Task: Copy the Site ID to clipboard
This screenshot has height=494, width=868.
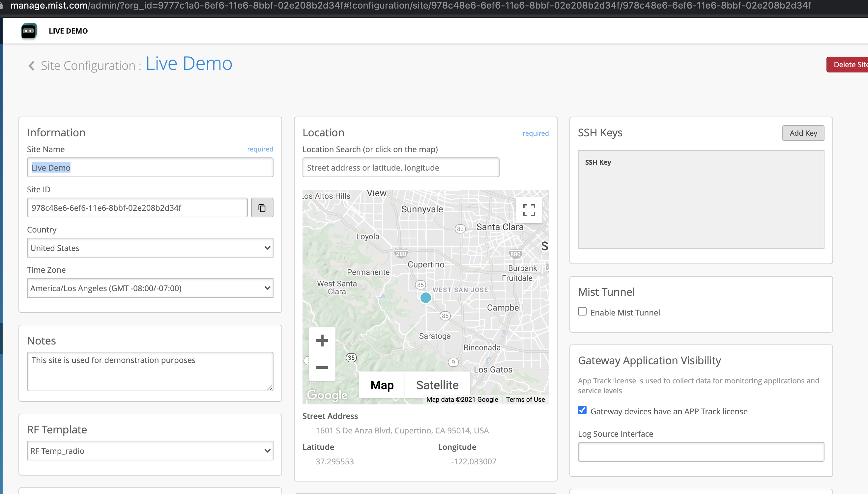Action: 262,207
